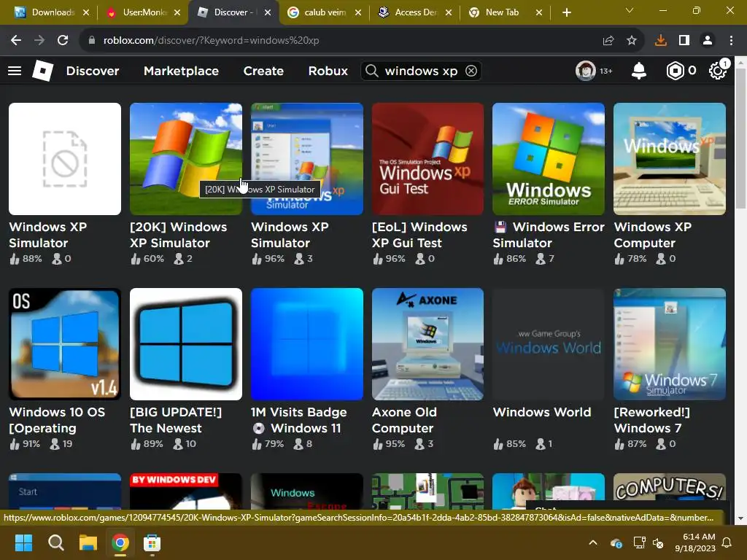This screenshot has height=560, width=747.
Task: Toggle Chrome side panel
Action: pyautogui.click(x=684, y=41)
